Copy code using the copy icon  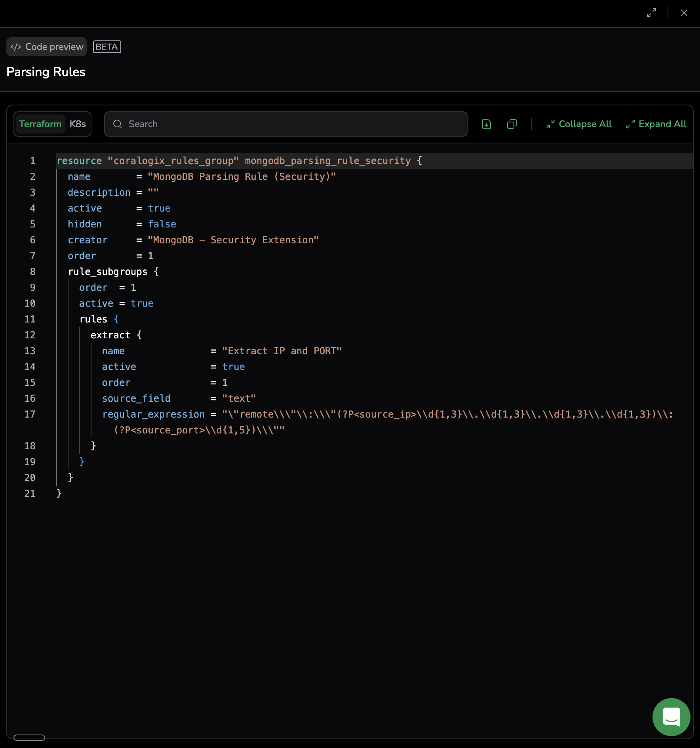(512, 124)
